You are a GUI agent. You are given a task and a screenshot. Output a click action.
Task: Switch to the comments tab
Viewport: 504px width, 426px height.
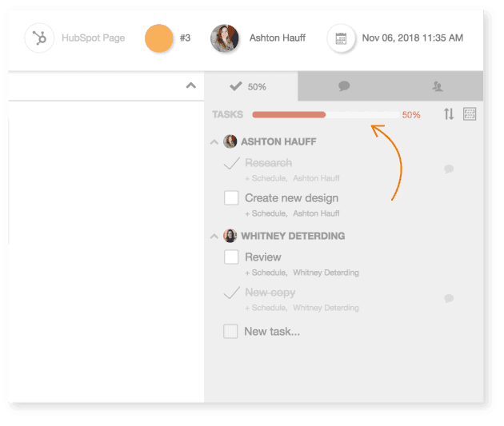pyautogui.click(x=344, y=86)
